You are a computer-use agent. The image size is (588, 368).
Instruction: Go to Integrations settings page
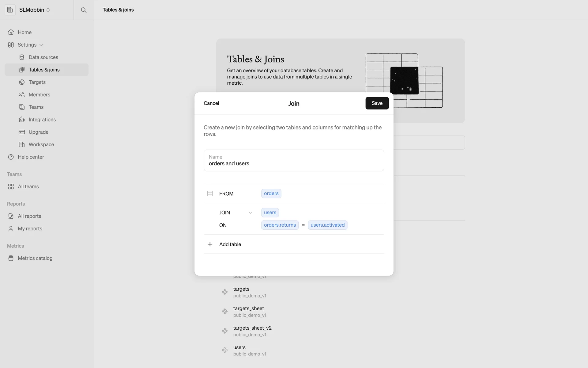(42, 120)
